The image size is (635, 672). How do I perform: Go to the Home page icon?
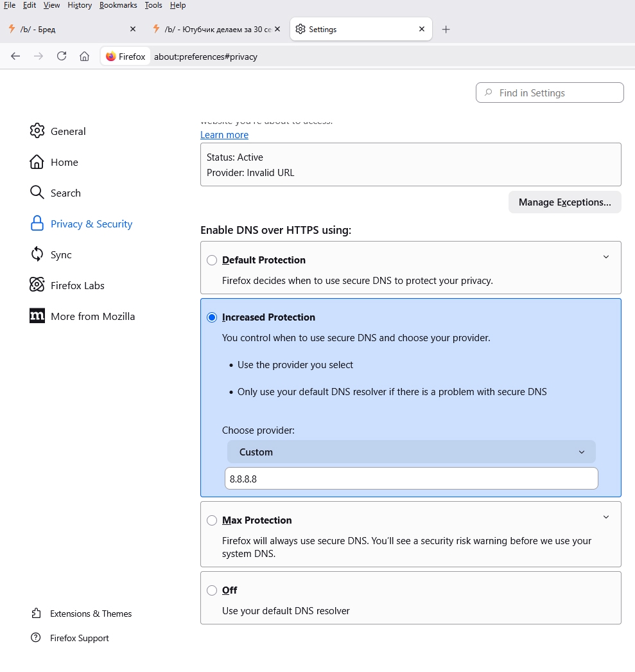point(84,56)
